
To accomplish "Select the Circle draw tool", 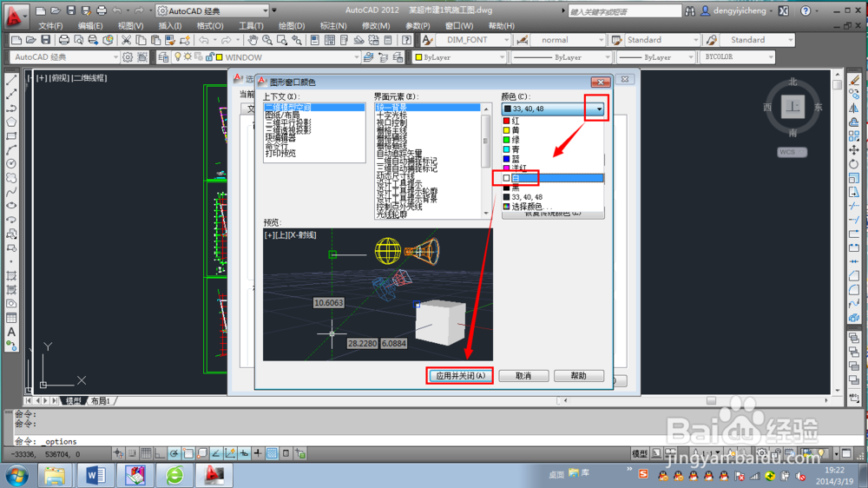I will click(11, 164).
